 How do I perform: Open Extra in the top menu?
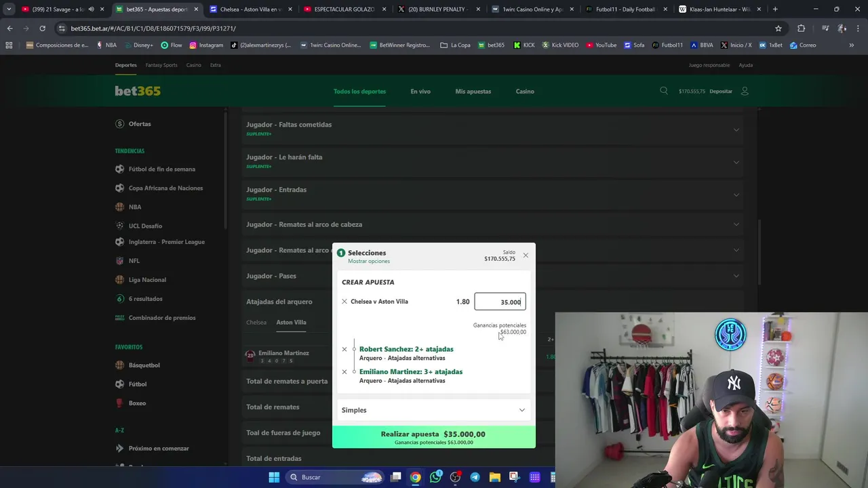[x=216, y=65]
